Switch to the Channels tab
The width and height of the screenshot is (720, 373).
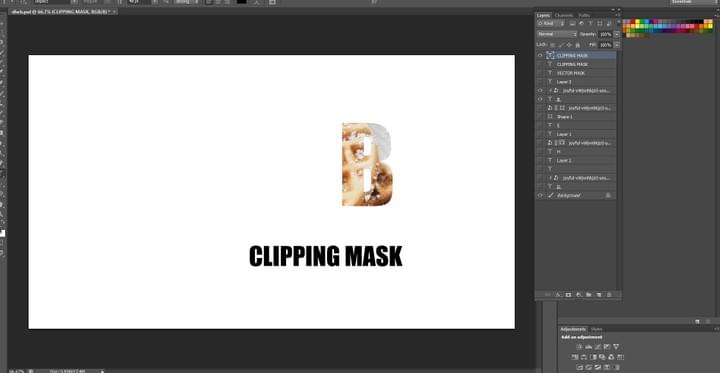[x=564, y=15]
